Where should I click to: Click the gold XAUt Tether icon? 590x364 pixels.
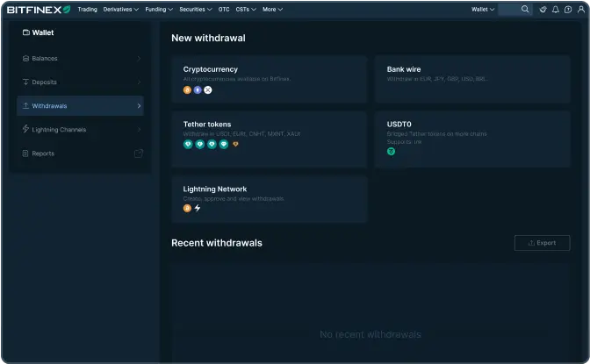point(235,144)
